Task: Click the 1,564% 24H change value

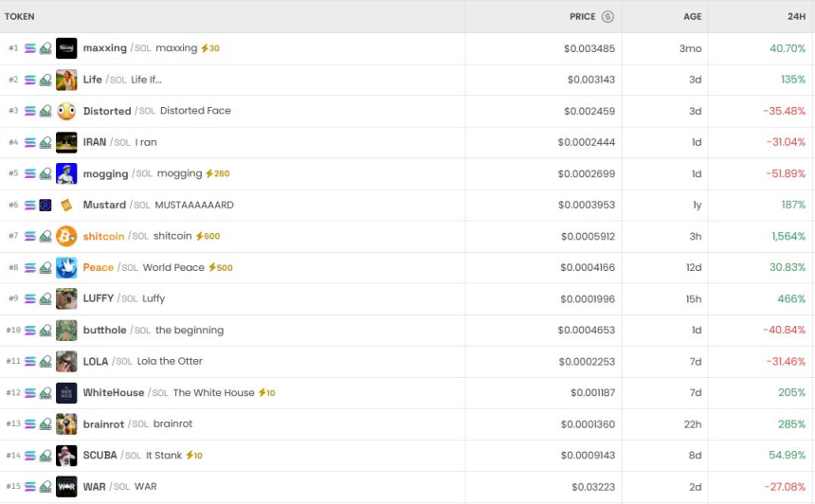Action: click(x=788, y=237)
